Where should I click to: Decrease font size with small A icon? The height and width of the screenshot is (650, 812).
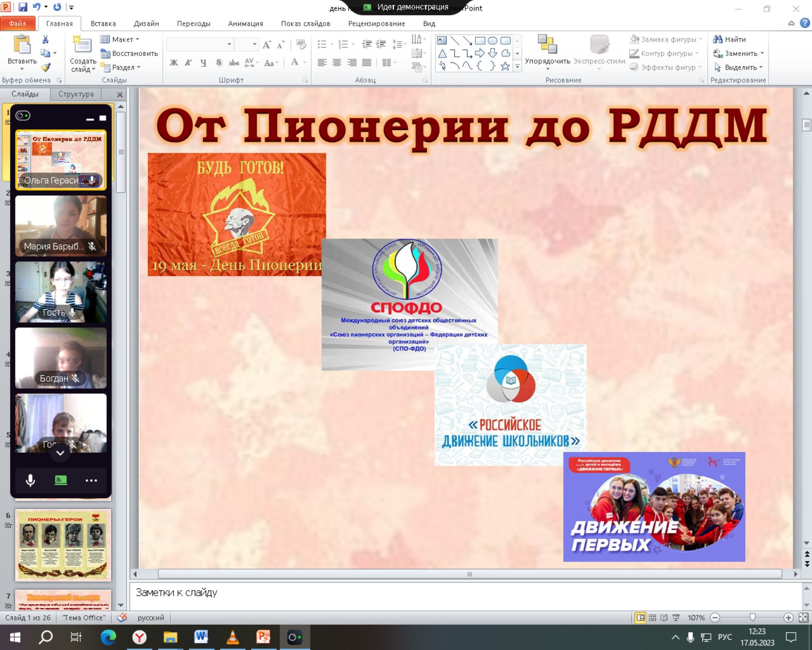pyautogui.click(x=280, y=45)
